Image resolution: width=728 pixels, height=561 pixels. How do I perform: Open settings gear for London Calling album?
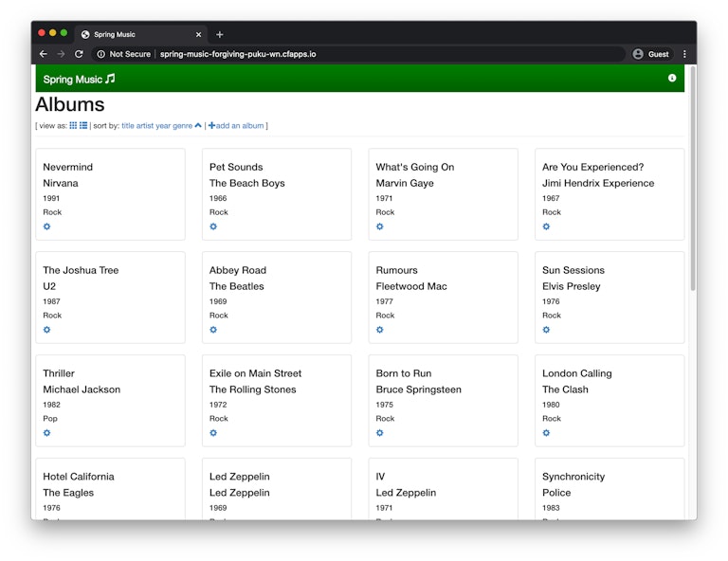tap(546, 433)
